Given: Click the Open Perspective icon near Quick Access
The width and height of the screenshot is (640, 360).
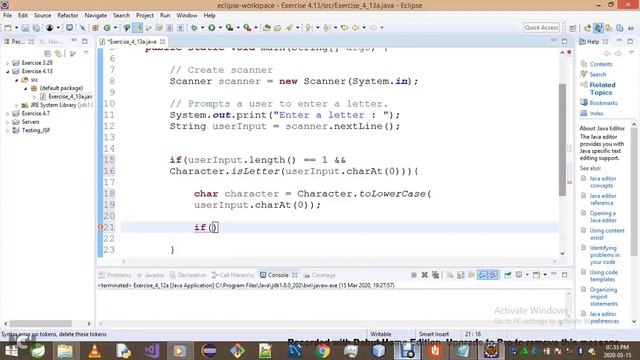Looking at the screenshot, I should (x=573, y=28).
